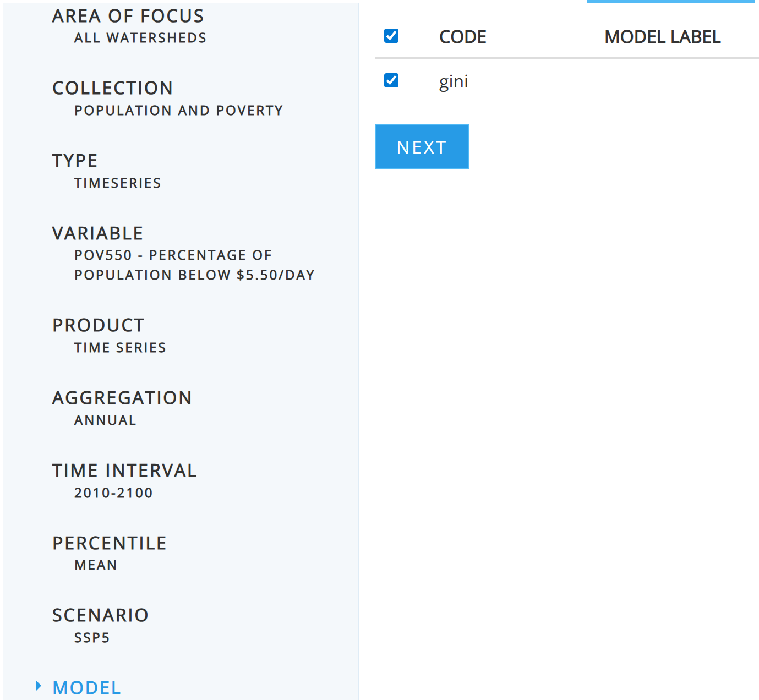Image resolution: width=759 pixels, height=700 pixels.
Task: Click the POV550 variable description
Action: click(194, 265)
